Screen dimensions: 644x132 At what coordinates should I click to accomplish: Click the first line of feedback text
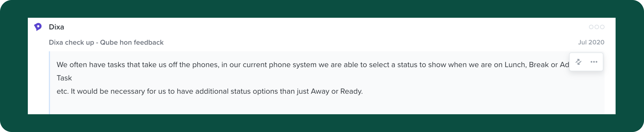point(313,65)
